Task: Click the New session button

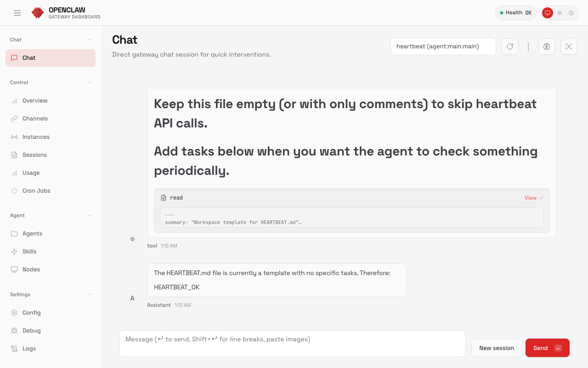Action: click(496, 348)
